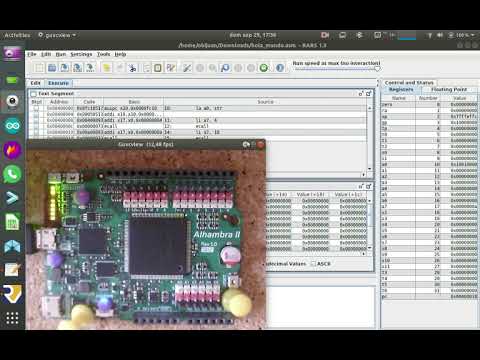Open the Help menu
The height and width of the screenshot is (360, 480).
click(x=120, y=54)
